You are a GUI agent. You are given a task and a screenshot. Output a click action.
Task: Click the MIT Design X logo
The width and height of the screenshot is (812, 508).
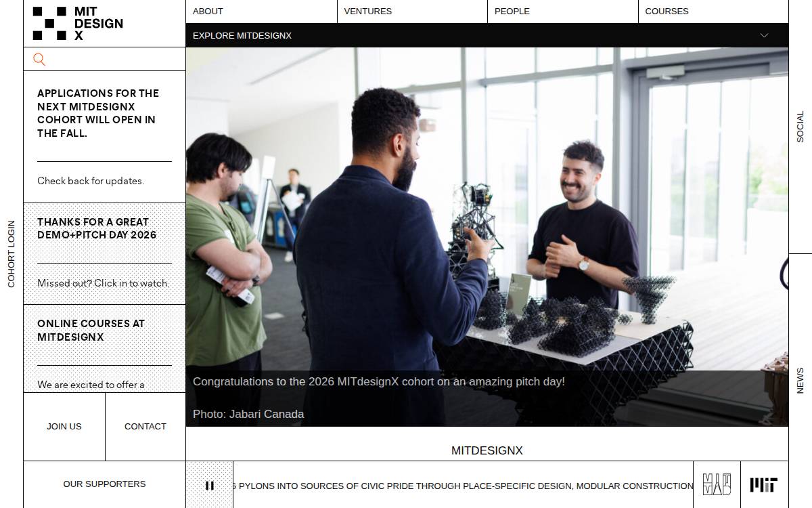click(78, 24)
